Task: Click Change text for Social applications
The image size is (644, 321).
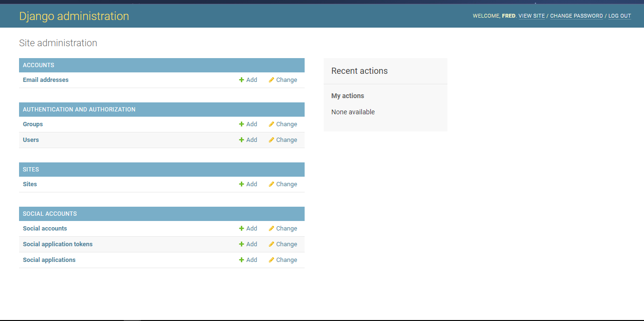Action: pyautogui.click(x=287, y=260)
